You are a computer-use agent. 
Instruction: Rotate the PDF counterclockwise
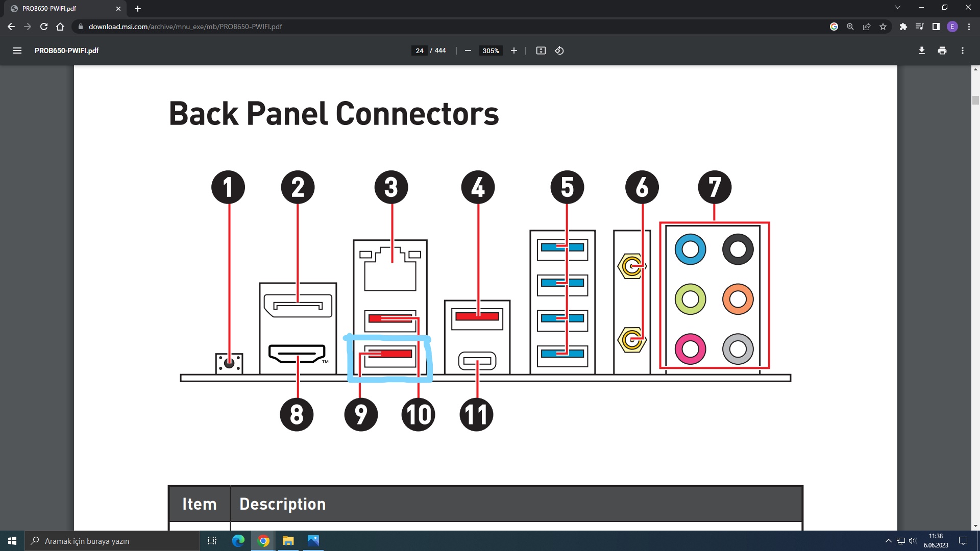point(559,51)
